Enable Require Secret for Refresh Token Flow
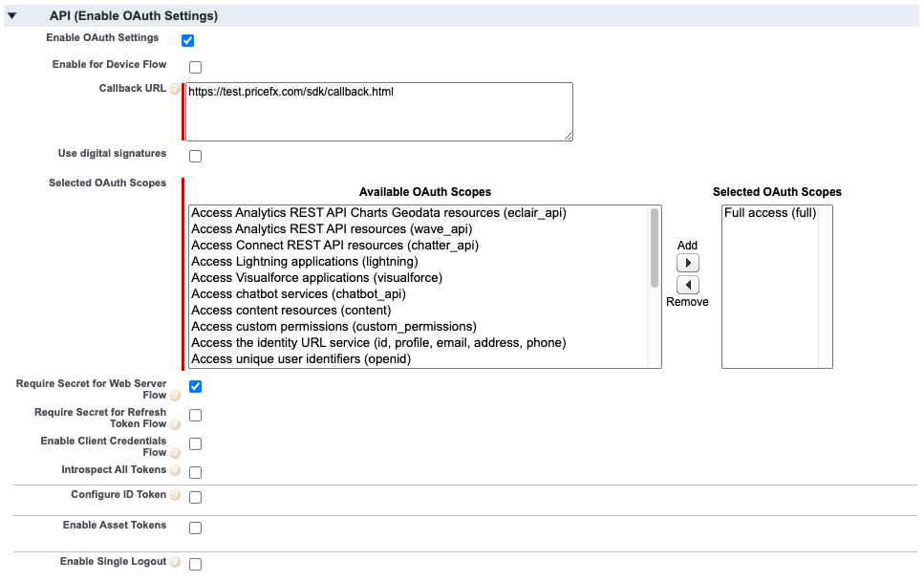Screen dimensions: 924x582 coord(195,415)
